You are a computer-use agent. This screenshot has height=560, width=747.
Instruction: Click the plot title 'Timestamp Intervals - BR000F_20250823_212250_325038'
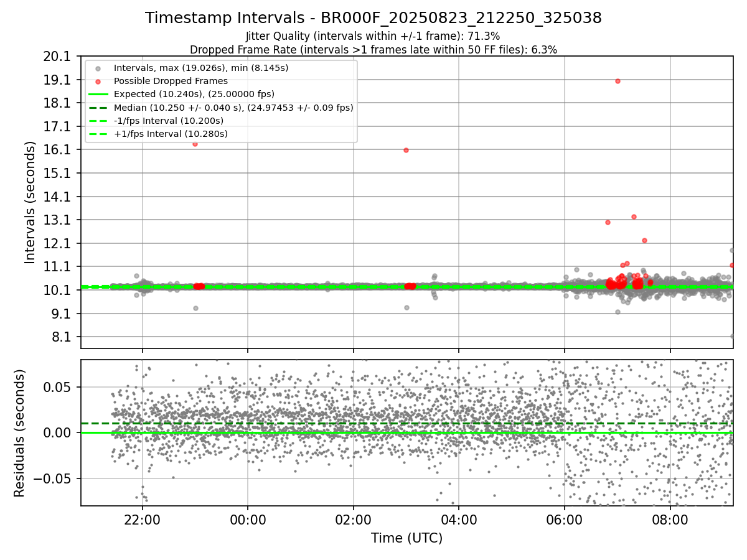[374, 18]
